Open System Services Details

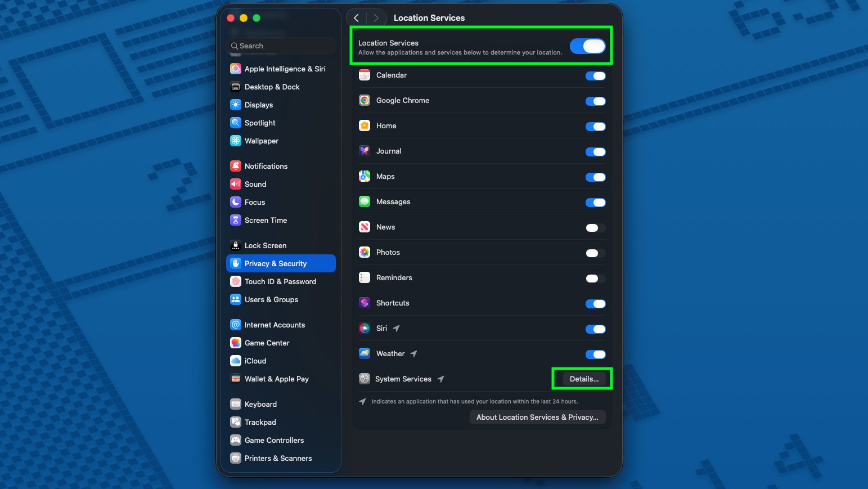[x=584, y=379]
